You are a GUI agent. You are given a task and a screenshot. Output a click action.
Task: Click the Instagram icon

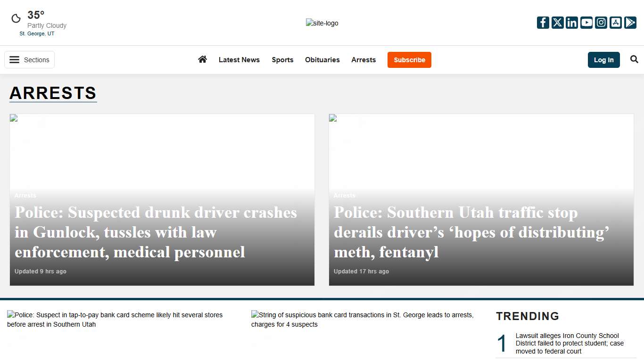601,23
